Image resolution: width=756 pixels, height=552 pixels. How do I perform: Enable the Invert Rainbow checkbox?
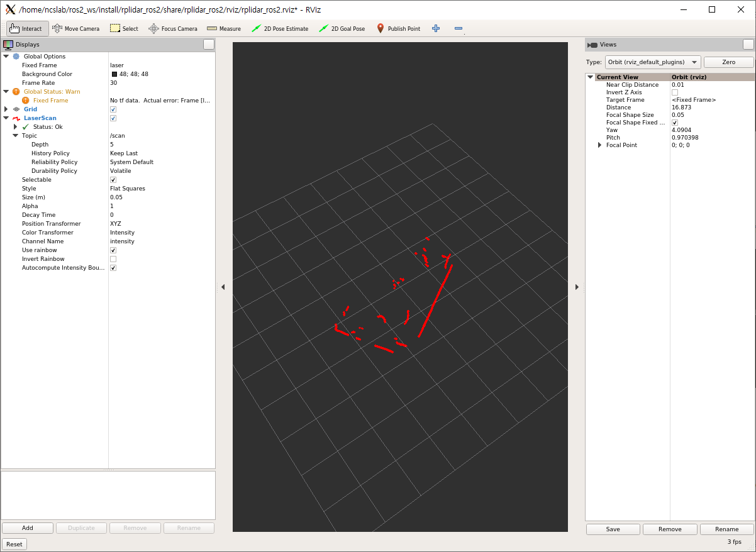(x=113, y=259)
